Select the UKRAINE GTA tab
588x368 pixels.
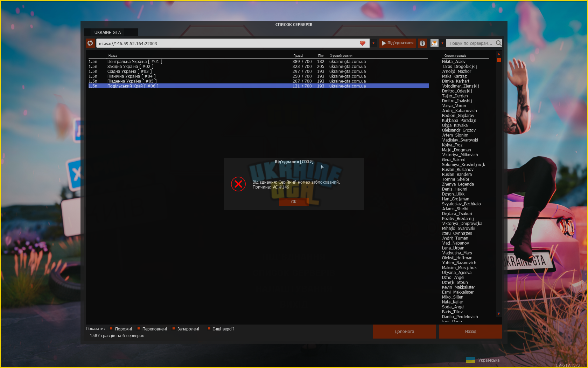(x=107, y=32)
